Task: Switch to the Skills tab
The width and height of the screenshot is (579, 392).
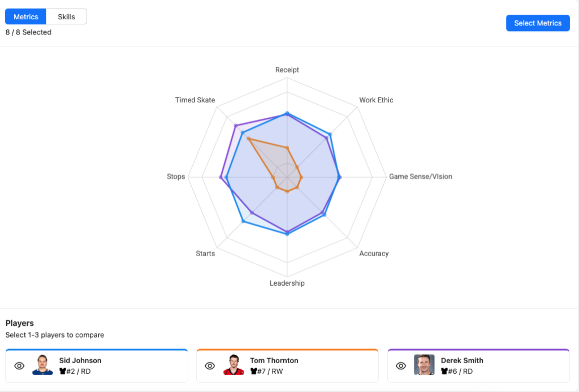Action: pyautogui.click(x=66, y=17)
